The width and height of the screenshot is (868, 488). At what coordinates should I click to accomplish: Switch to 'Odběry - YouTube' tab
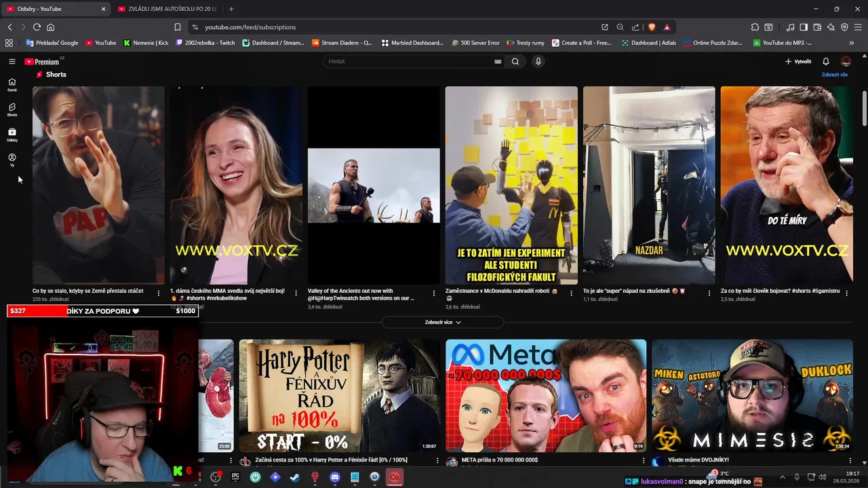[x=56, y=9]
